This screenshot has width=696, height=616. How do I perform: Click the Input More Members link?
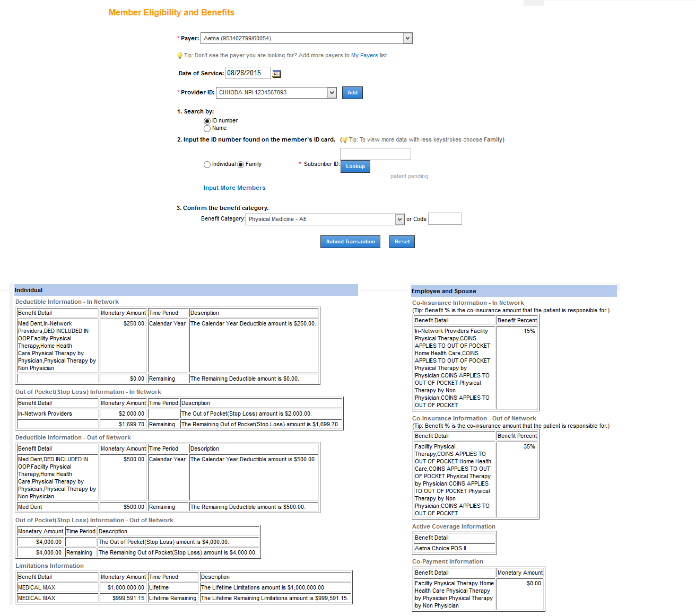234,188
